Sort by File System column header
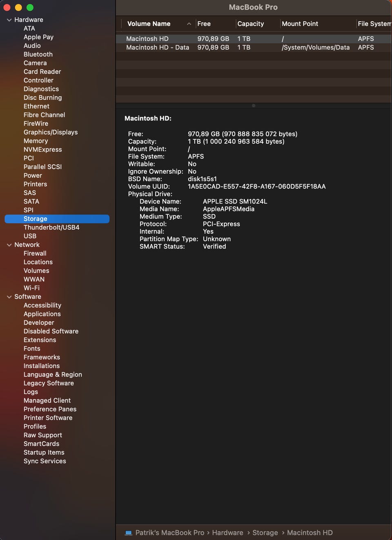 [x=374, y=24]
